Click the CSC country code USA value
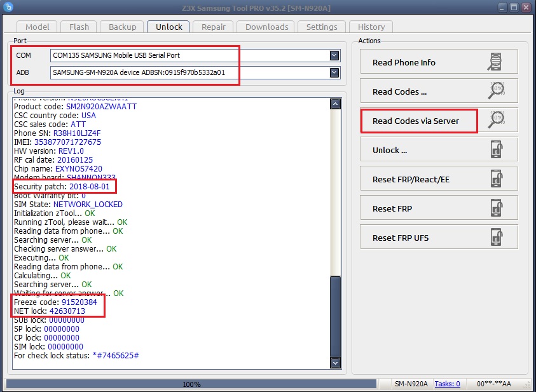 pyautogui.click(x=88, y=116)
